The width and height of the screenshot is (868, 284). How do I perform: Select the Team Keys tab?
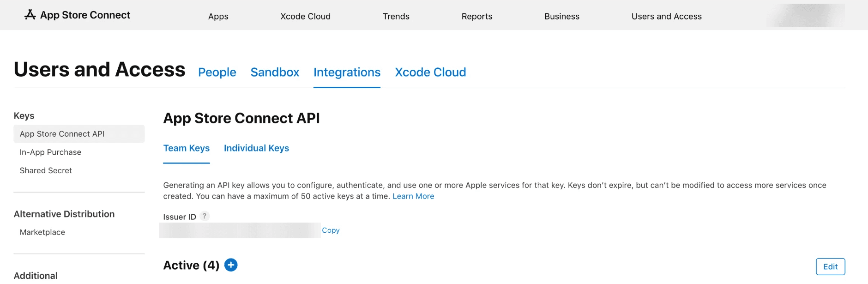coord(187,148)
